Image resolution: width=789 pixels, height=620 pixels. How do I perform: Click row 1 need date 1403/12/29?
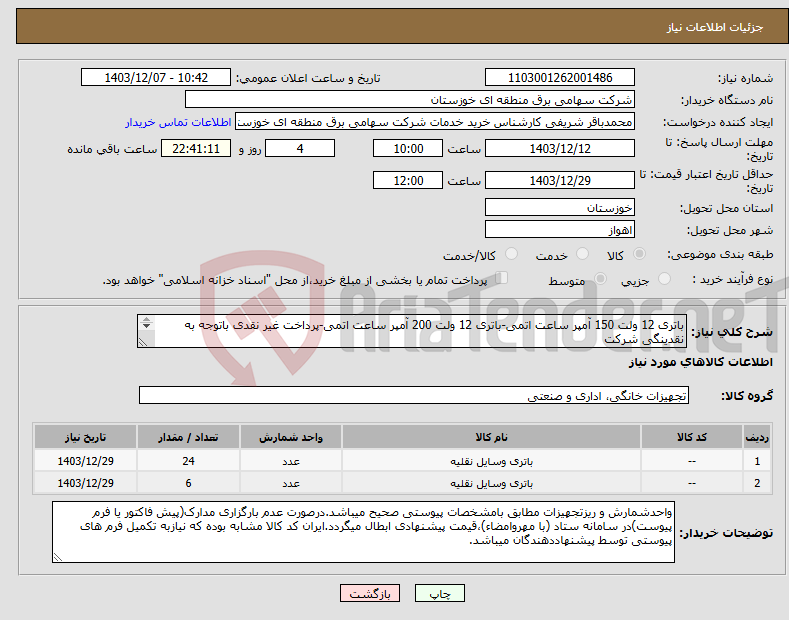click(85, 461)
